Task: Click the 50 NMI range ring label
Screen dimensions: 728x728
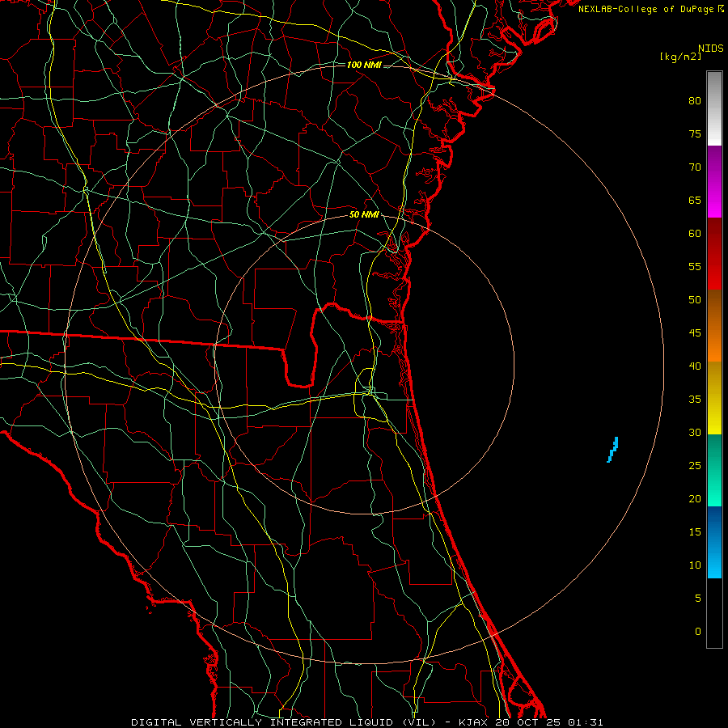Action: [x=364, y=214]
